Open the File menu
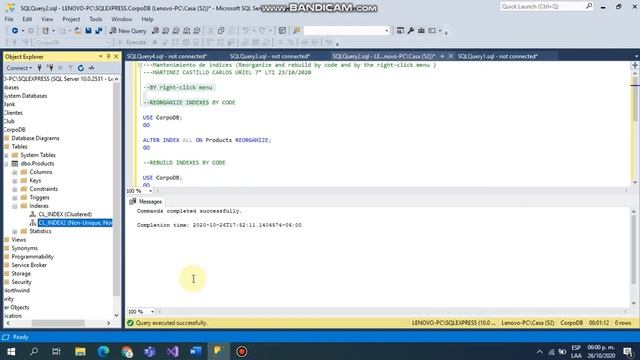The height and width of the screenshot is (360, 640). 9,19
